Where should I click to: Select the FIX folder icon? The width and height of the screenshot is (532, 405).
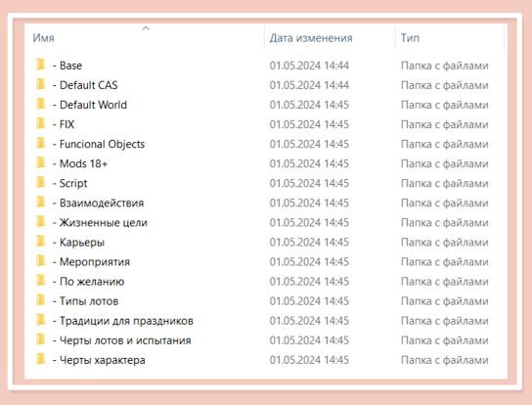click(x=40, y=123)
